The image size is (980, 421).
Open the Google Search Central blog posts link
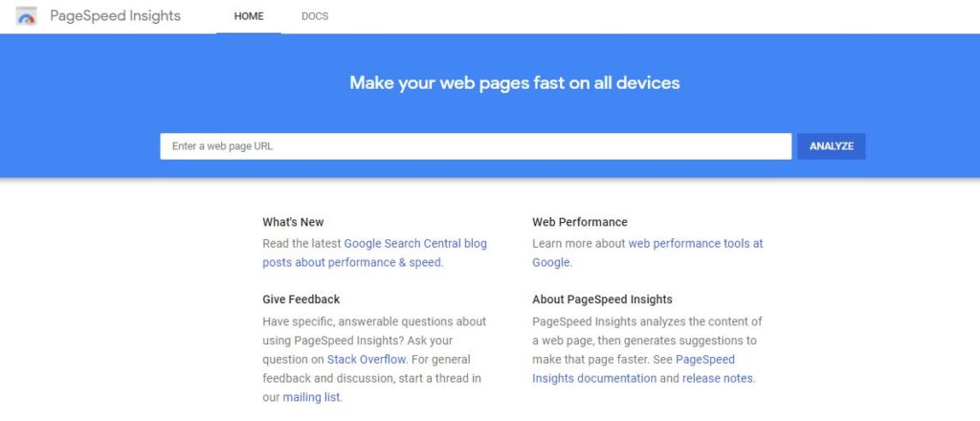(x=415, y=243)
